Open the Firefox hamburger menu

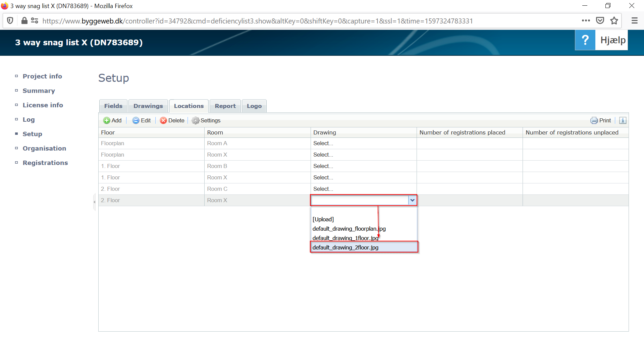pyautogui.click(x=635, y=20)
